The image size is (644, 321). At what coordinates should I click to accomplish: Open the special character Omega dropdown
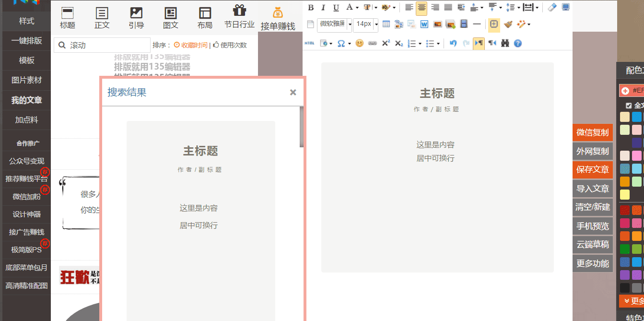coord(343,43)
